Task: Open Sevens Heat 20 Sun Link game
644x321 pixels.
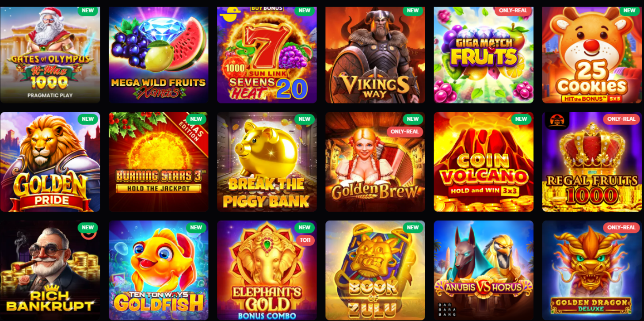Action: point(267,55)
